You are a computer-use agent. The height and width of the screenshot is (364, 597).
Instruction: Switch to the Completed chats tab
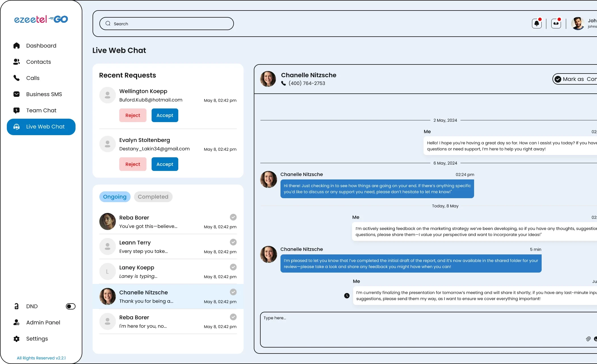(x=153, y=196)
